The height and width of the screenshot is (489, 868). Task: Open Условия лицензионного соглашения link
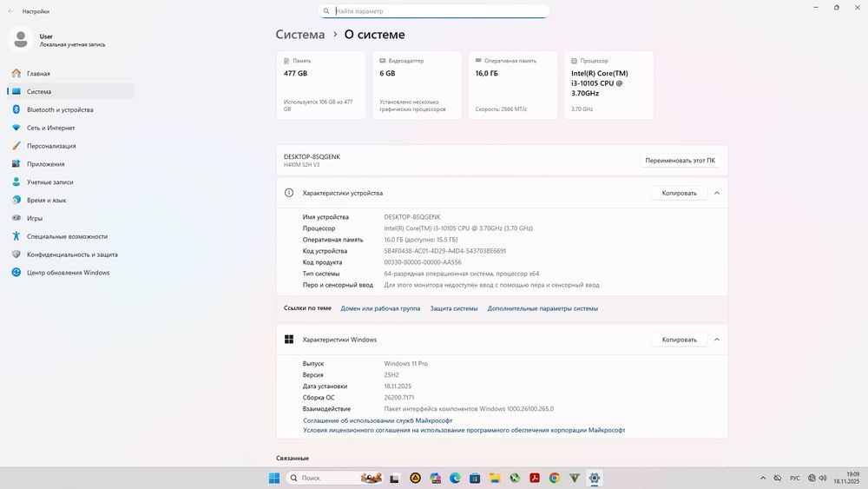point(464,430)
